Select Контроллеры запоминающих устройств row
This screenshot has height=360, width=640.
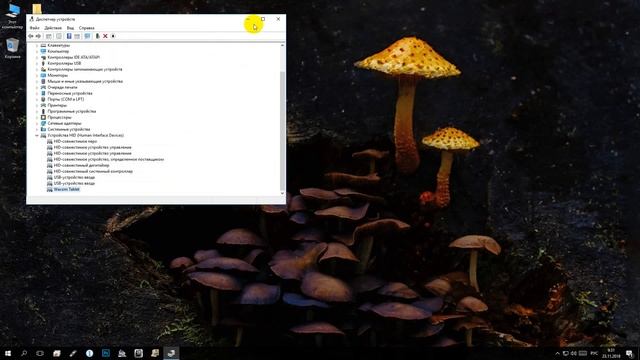(85, 69)
